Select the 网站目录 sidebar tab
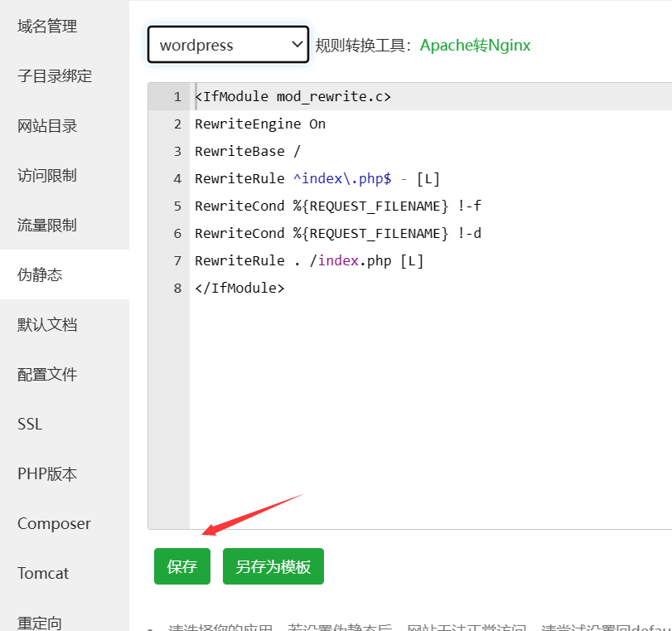The width and height of the screenshot is (672, 631). click(47, 126)
